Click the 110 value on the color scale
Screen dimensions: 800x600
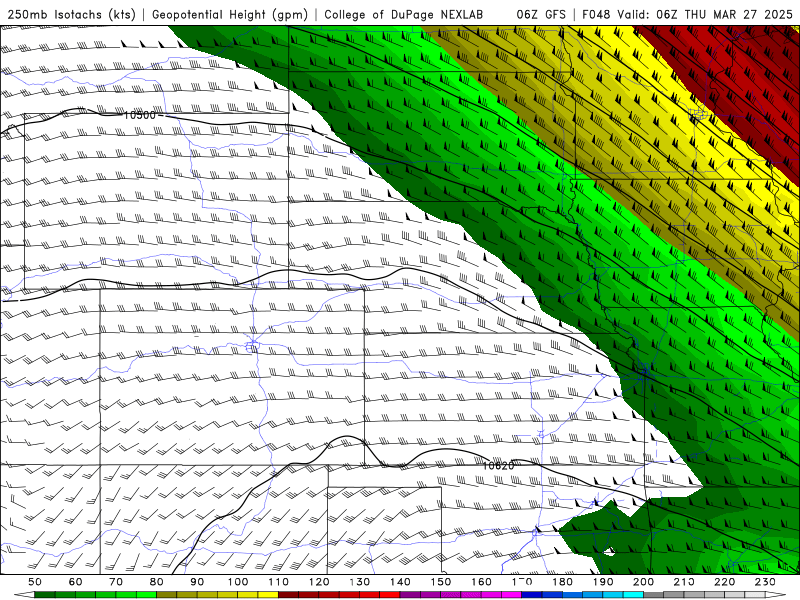279,582
